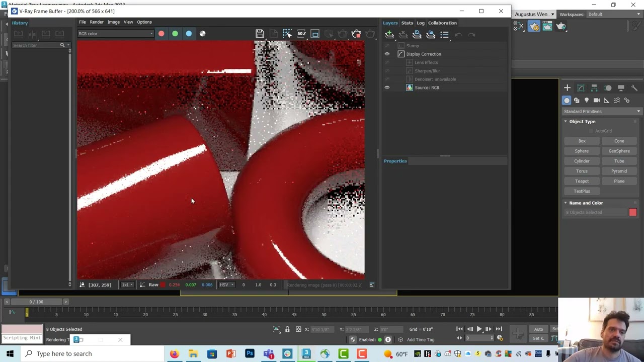Switch to the Stats tab

407,23
